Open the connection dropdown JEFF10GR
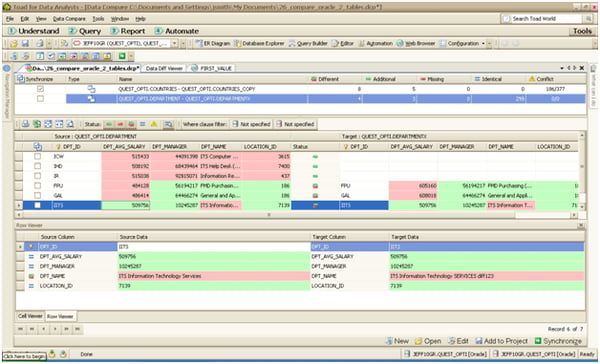The height and width of the screenshot is (364, 600). click(x=174, y=44)
